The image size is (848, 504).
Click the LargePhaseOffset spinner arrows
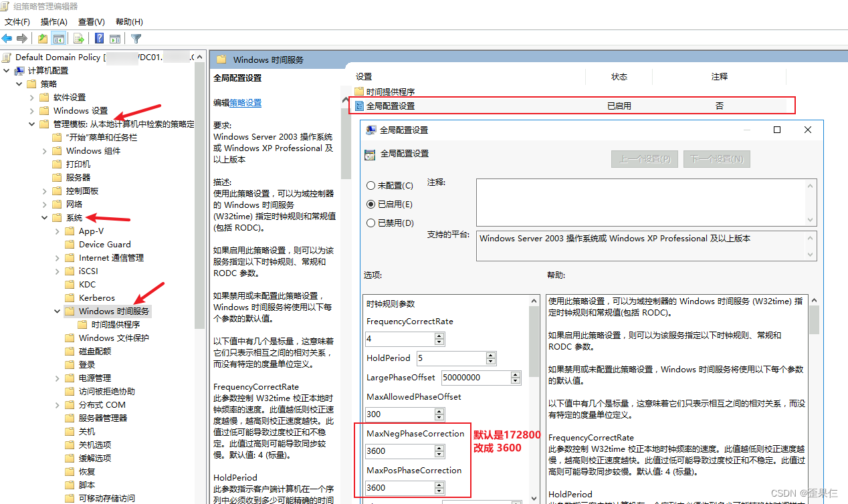[516, 378]
